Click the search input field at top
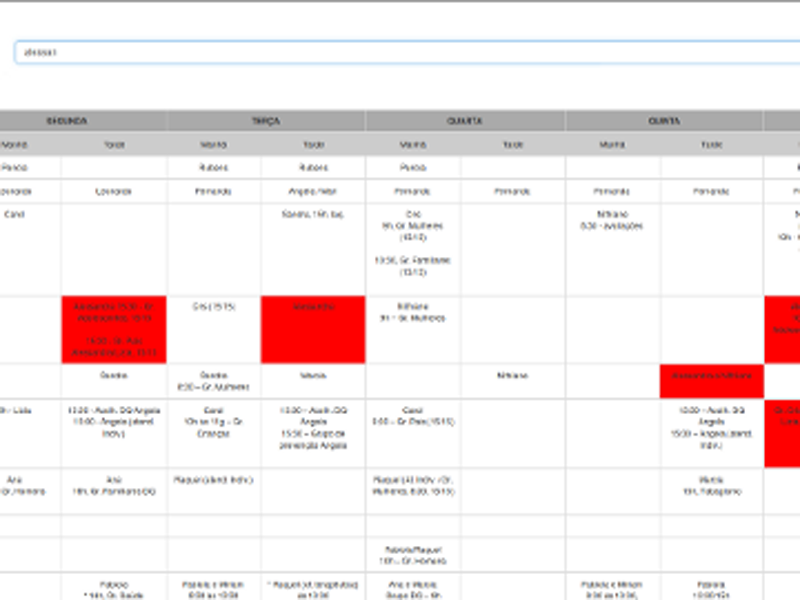The width and height of the screenshot is (800, 600). 400,52
